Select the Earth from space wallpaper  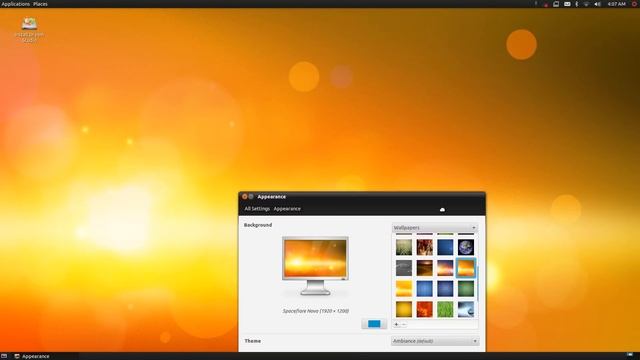[466, 247]
